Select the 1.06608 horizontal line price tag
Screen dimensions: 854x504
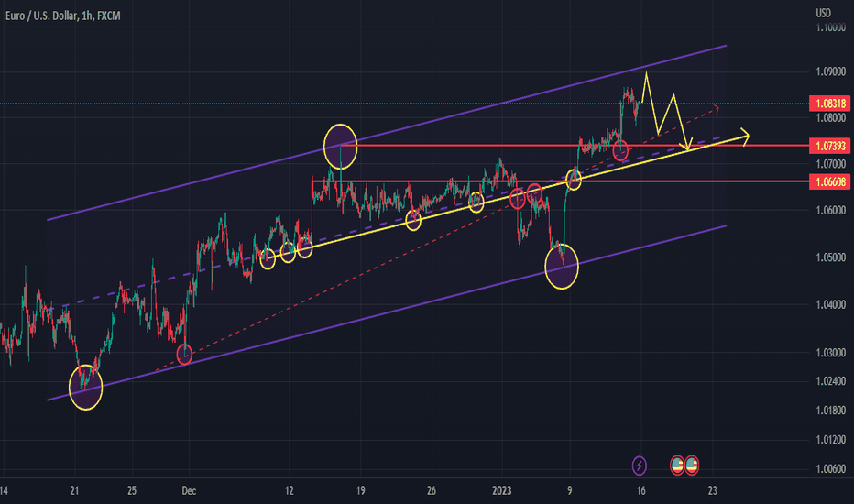830,182
